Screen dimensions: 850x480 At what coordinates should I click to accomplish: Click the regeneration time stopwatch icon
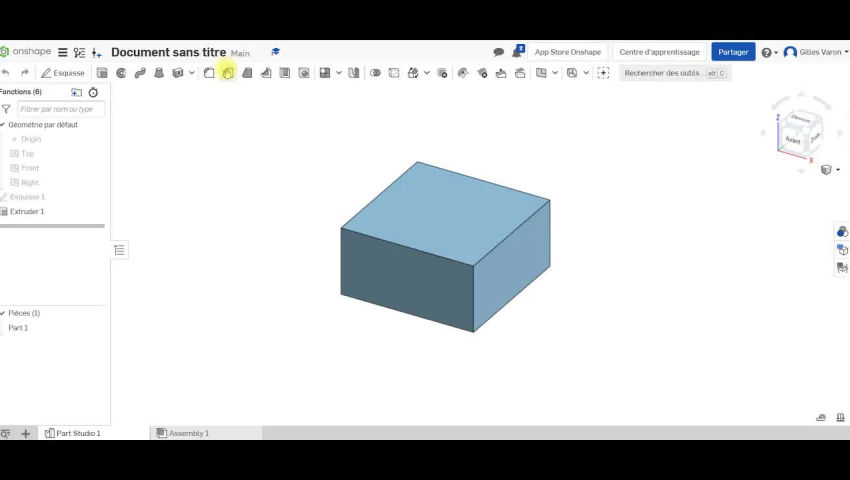(x=94, y=92)
